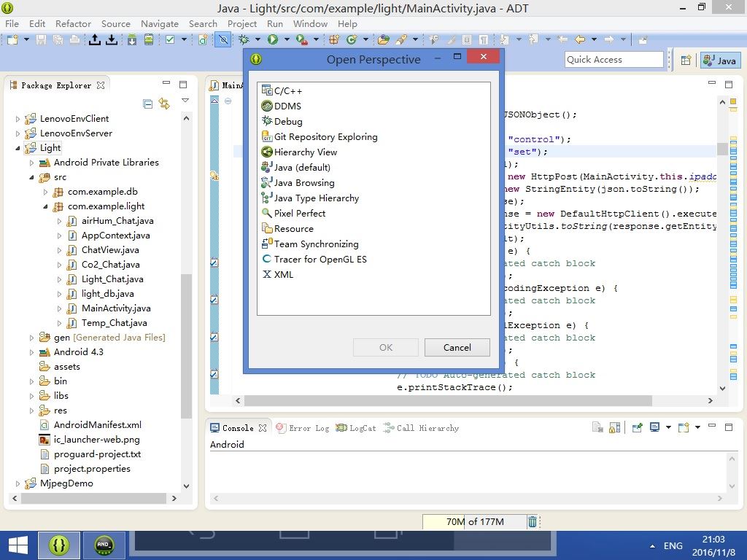Click the Save toolbar icon
Viewport: 747px width, 560px height.
42,39
